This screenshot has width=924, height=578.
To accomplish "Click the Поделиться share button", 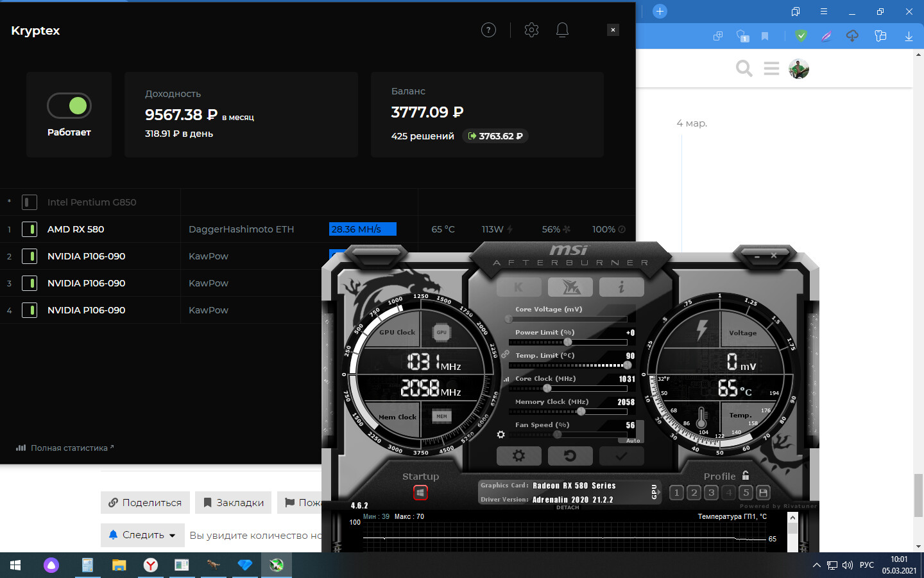I will (x=145, y=502).
